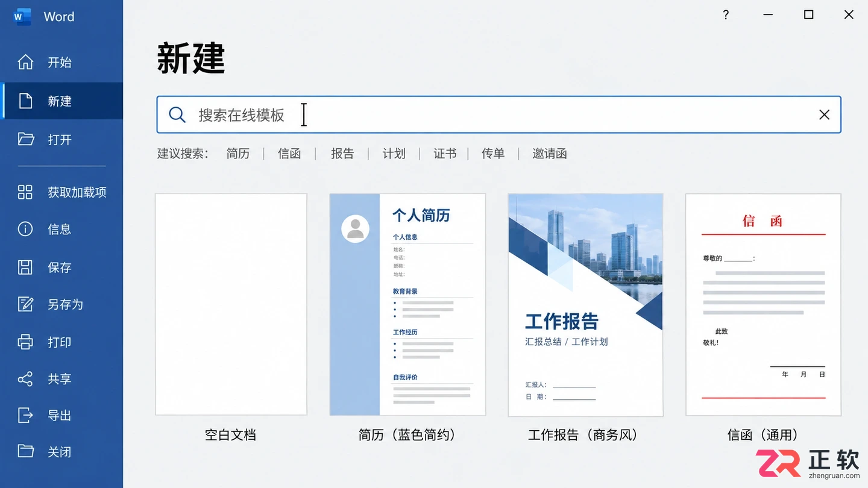Click the home icon beside 开始
868x488 pixels.
click(25, 62)
